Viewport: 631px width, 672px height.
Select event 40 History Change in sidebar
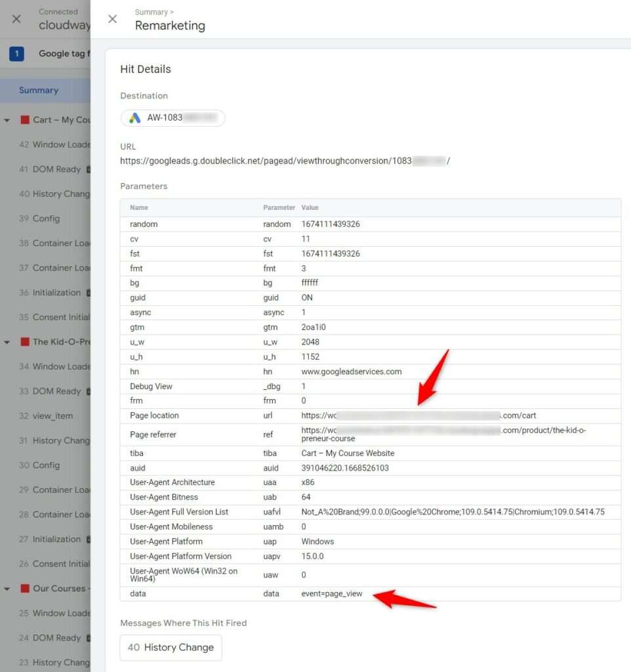[54, 194]
